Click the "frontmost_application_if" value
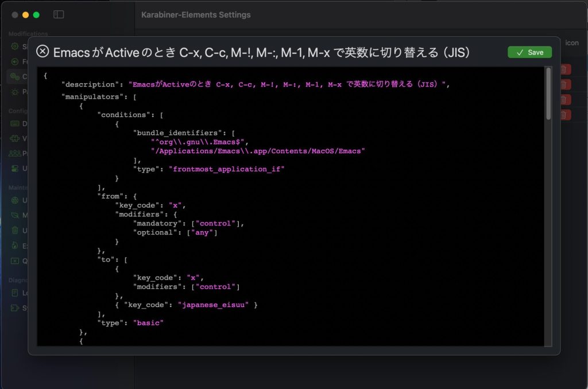 click(x=226, y=169)
